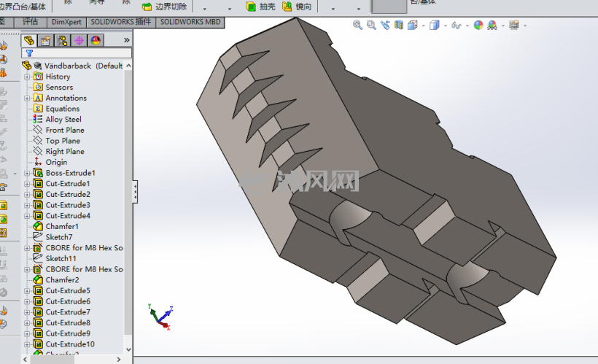Expand the Cut-Extrude1 feature
598x364 pixels.
click(x=27, y=184)
